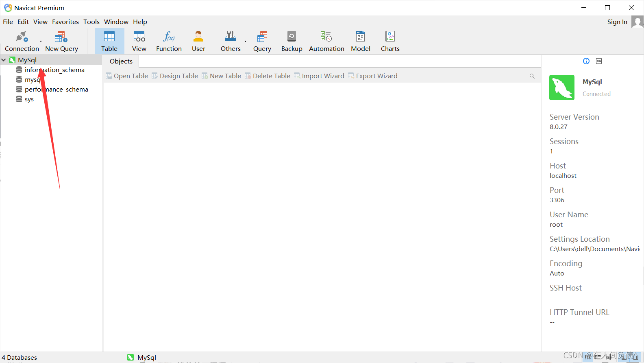This screenshot has height=363, width=644.
Task: Click the Connected status text
Action: click(x=596, y=94)
